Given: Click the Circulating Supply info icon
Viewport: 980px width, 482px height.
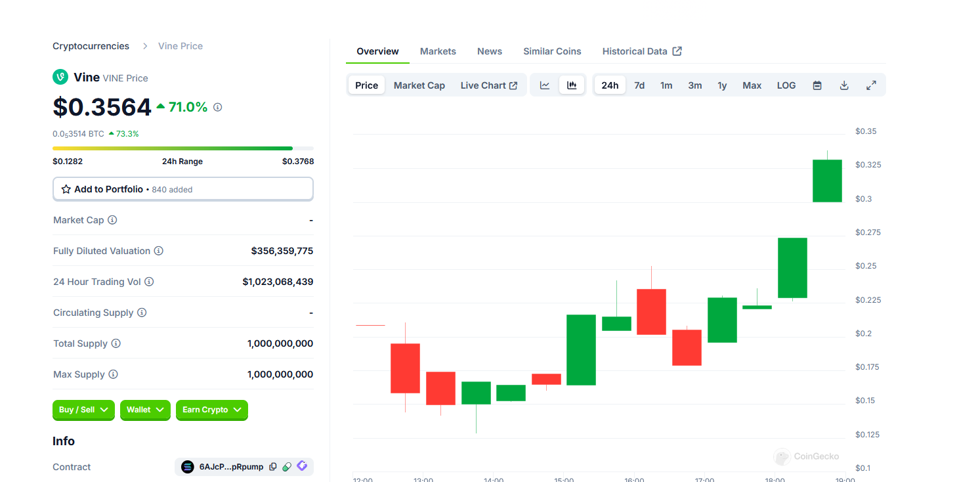Looking at the screenshot, I should [x=142, y=313].
